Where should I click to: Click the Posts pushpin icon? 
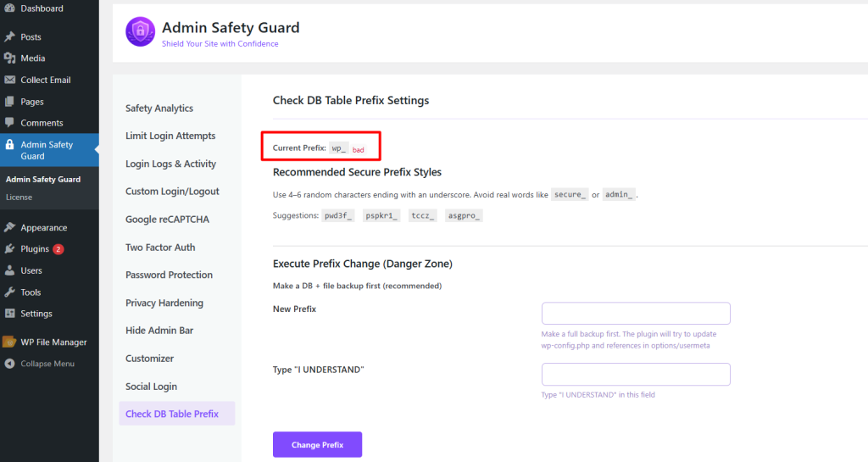tap(9, 37)
